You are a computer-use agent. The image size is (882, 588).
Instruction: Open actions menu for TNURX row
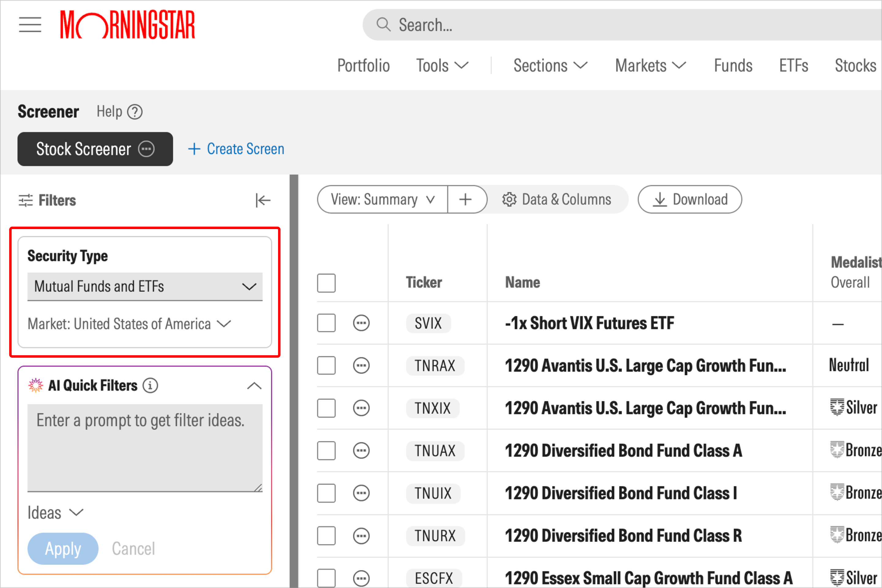click(x=361, y=536)
